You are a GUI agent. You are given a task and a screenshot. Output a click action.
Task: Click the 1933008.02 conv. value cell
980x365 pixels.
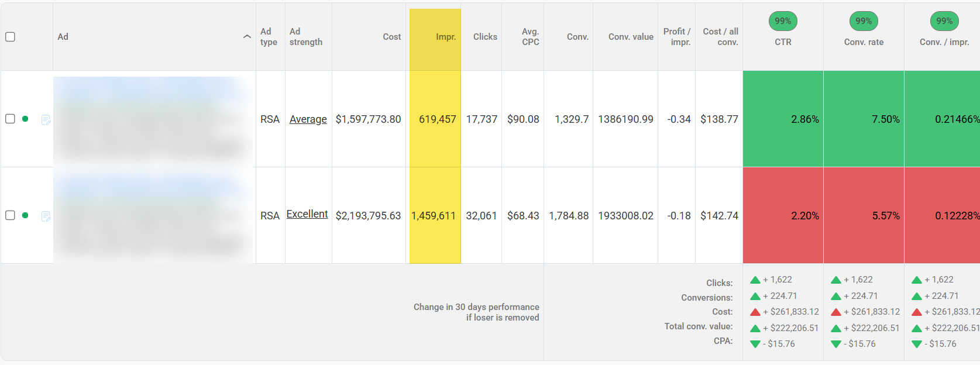[x=625, y=216]
